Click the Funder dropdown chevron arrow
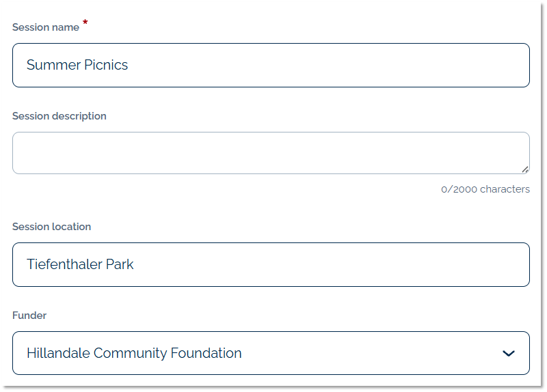This screenshot has width=547, height=392. coord(508,353)
